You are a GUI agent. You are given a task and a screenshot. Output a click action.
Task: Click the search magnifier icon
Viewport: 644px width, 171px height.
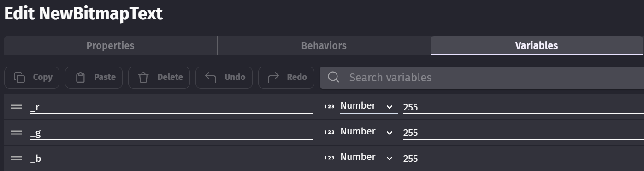click(x=333, y=77)
